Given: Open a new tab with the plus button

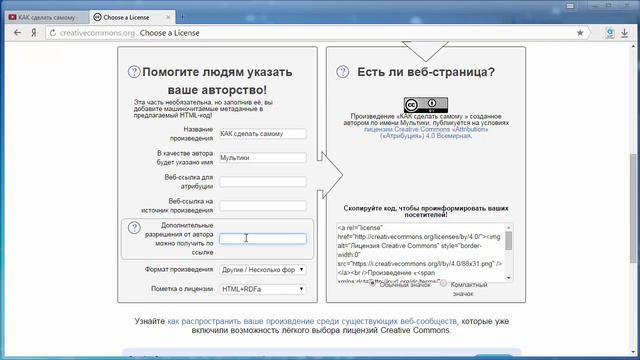Looking at the screenshot, I should (182, 17).
